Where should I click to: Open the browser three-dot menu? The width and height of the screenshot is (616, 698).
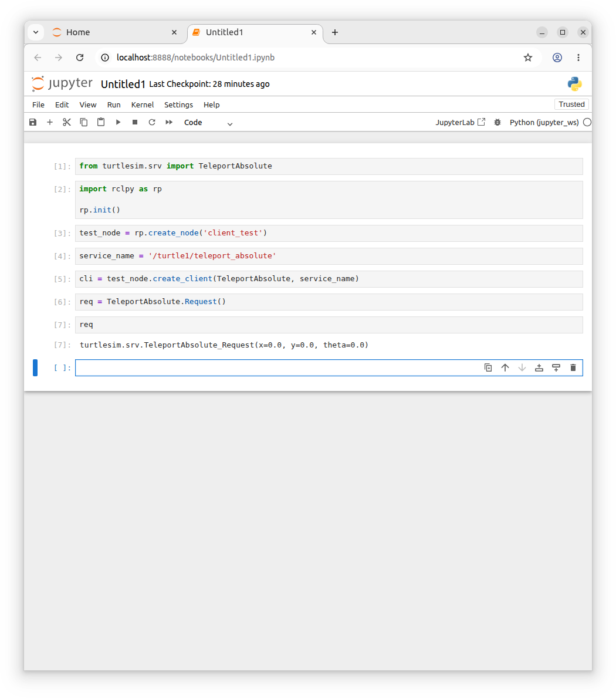(x=578, y=58)
